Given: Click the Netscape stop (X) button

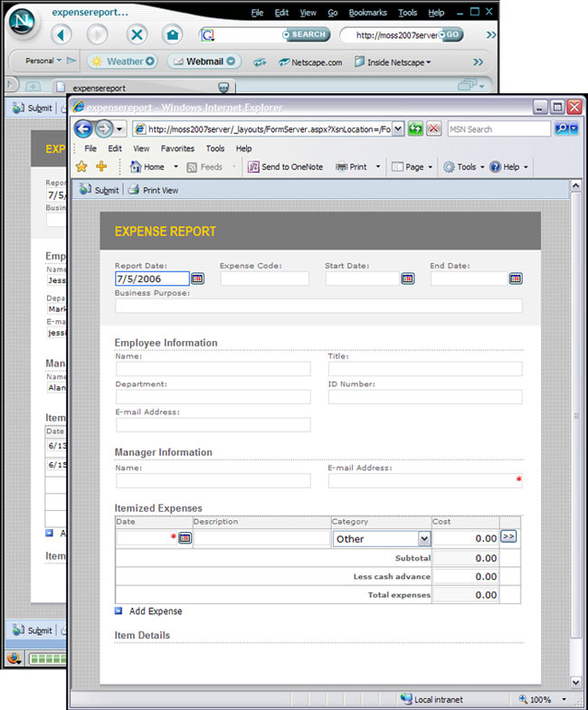Looking at the screenshot, I should 137,35.
